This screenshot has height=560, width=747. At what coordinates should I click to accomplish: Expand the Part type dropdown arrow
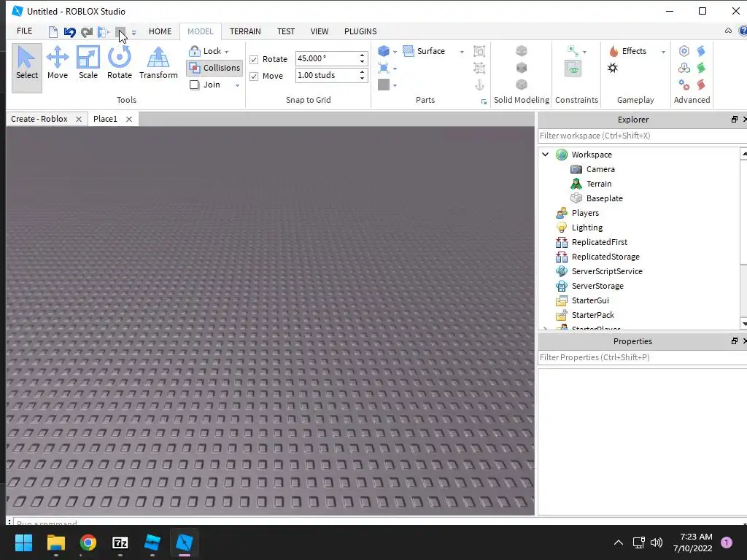[395, 52]
